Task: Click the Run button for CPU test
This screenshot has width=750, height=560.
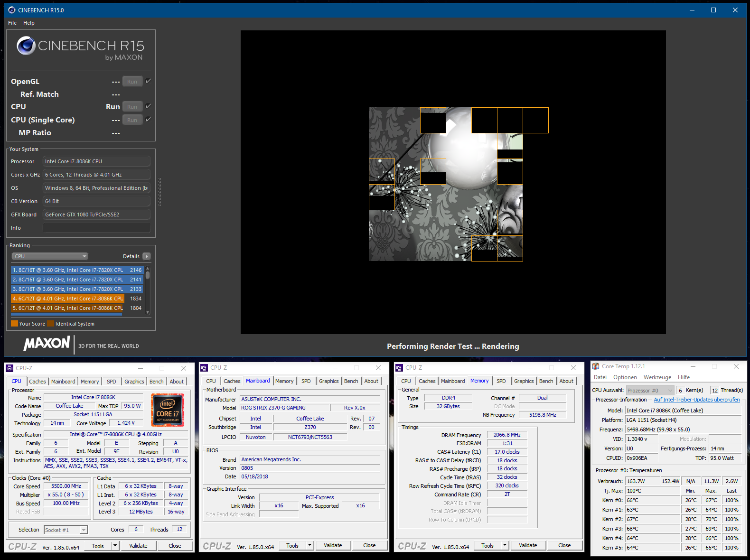Action: pyautogui.click(x=132, y=107)
